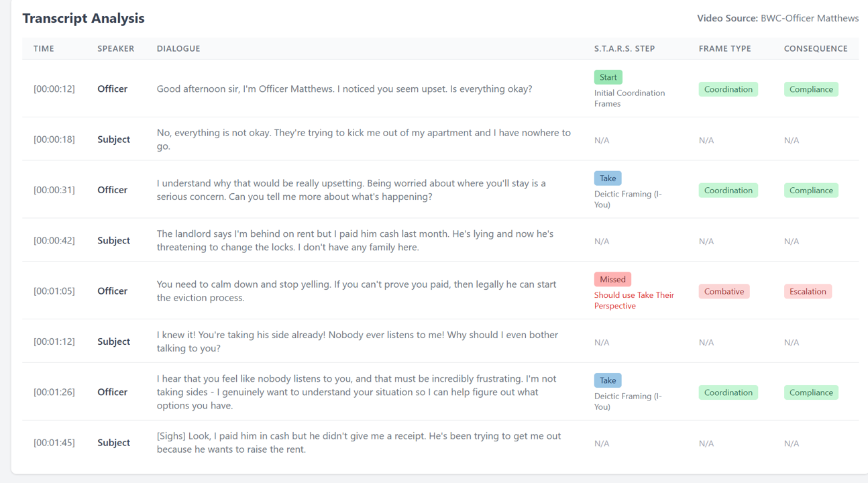The height and width of the screenshot is (483, 868).
Task: Click the Compliance badge in the 00:01:26 row
Action: click(x=811, y=392)
